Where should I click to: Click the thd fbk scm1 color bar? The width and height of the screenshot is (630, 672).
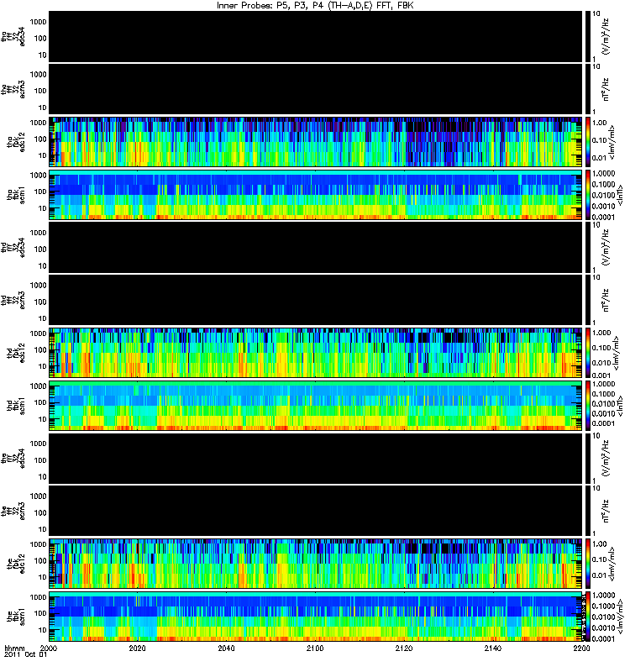tap(588, 406)
